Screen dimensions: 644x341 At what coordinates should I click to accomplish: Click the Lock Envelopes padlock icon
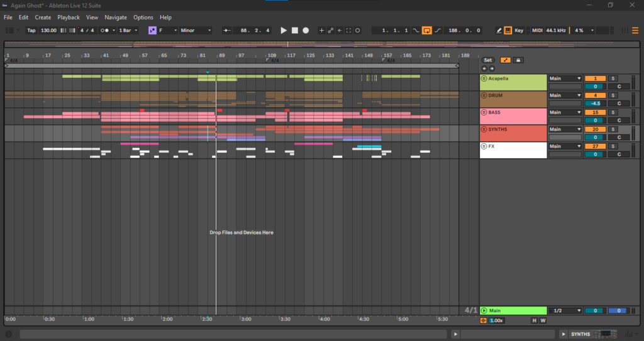click(x=518, y=60)
